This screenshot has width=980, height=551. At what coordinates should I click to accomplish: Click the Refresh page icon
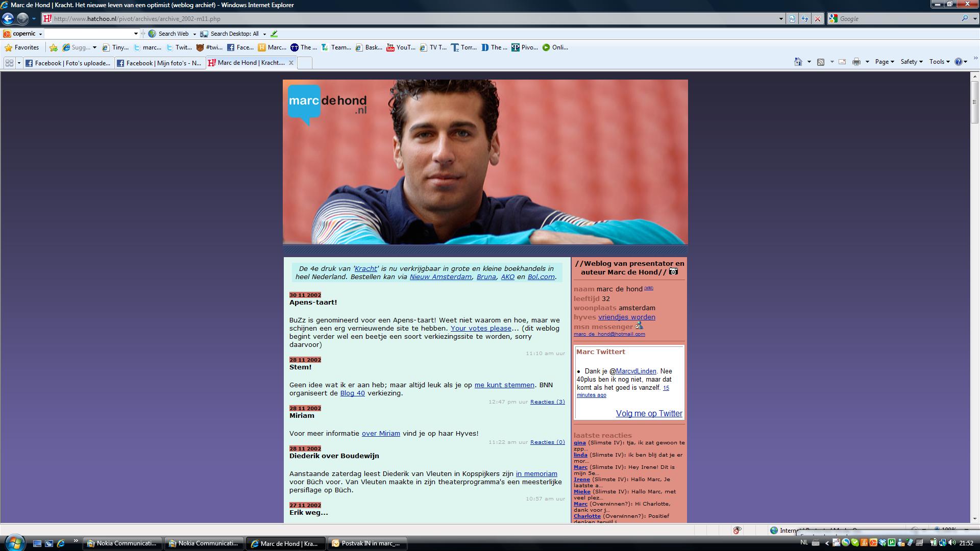(x=805, y=19)
